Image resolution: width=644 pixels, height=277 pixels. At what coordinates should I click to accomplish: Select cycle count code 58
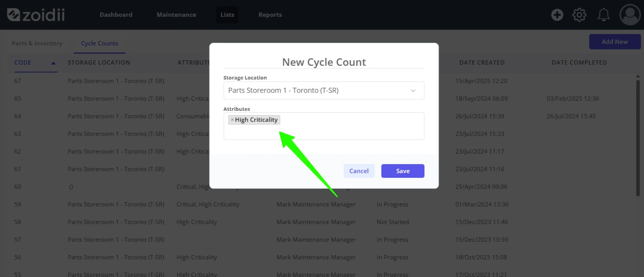18,222
